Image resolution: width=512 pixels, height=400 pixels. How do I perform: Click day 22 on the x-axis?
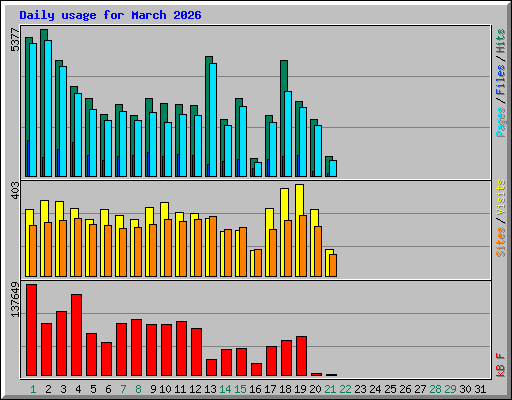tap(345, 389)
